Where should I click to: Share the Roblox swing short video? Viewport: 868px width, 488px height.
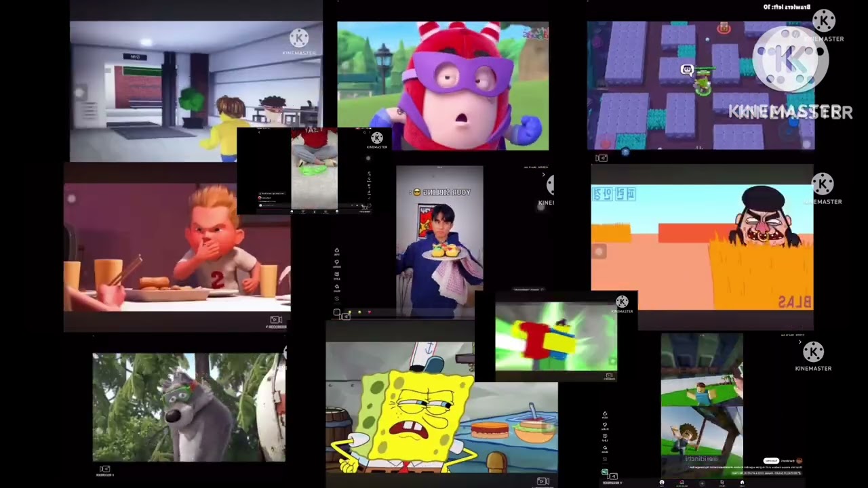[x=605, y=449]
